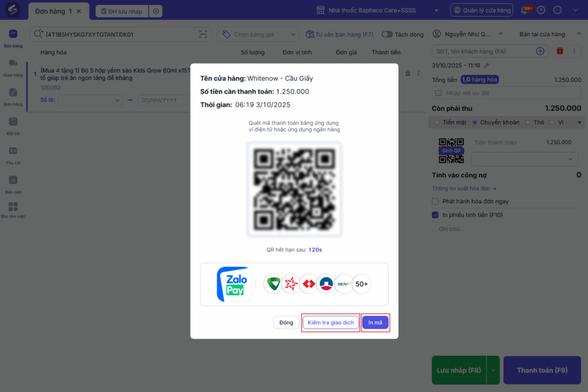Viewport: 588px width, 392px height.
Task: Open notifications bell with 99+ badge
Action: (x=525, y=10)
